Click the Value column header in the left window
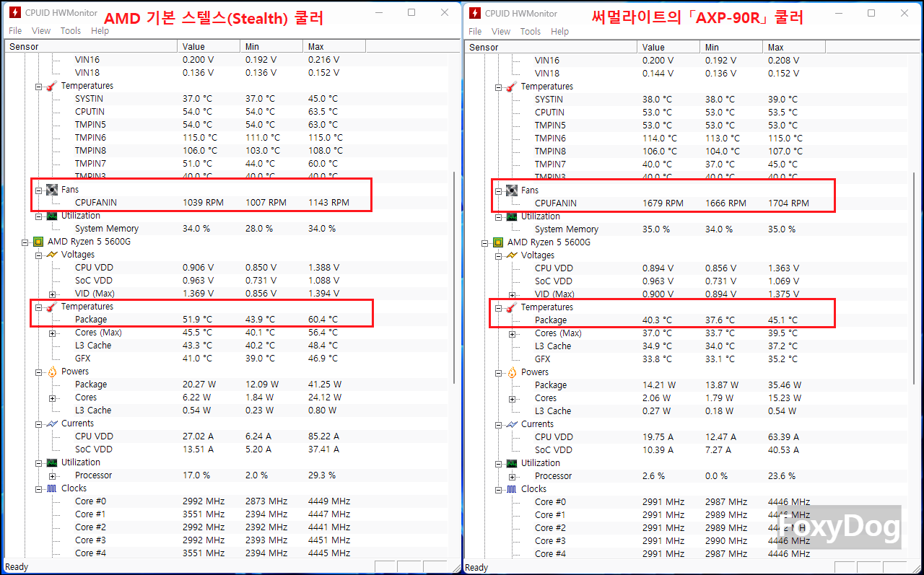924x575 pixels. 209,46
